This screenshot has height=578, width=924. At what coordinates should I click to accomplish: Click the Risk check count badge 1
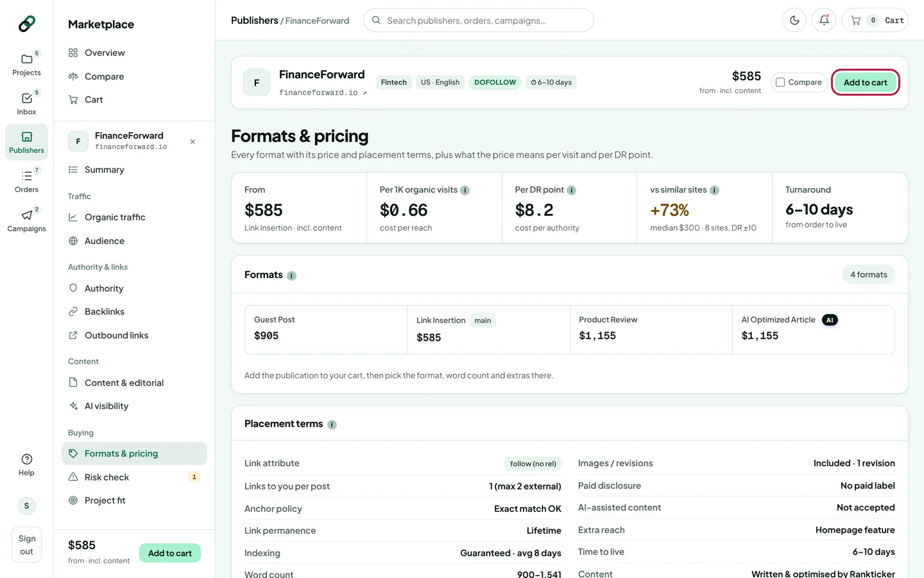click(194, 477)
